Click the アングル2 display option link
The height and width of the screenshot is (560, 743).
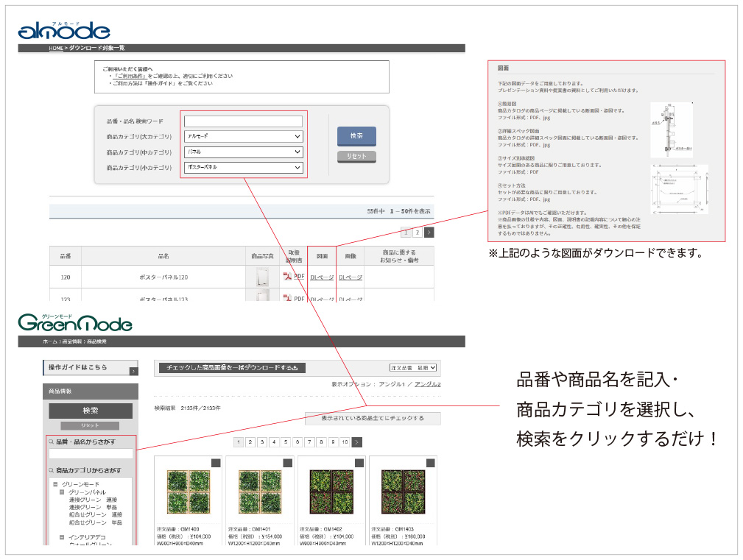427,384
